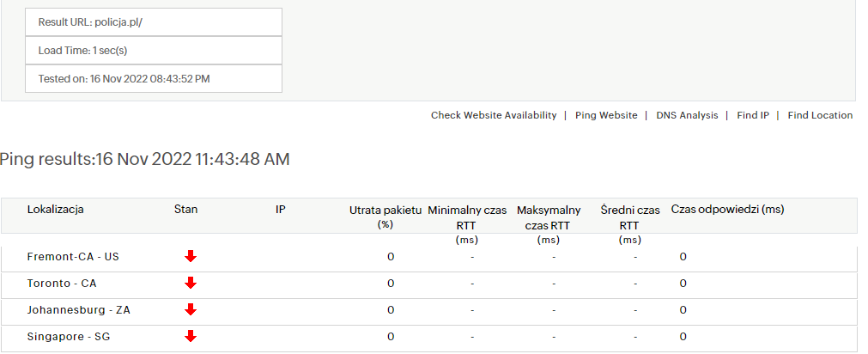Click Johannesburg's red down status icon
868x354 pixels.
click(191, 309)
